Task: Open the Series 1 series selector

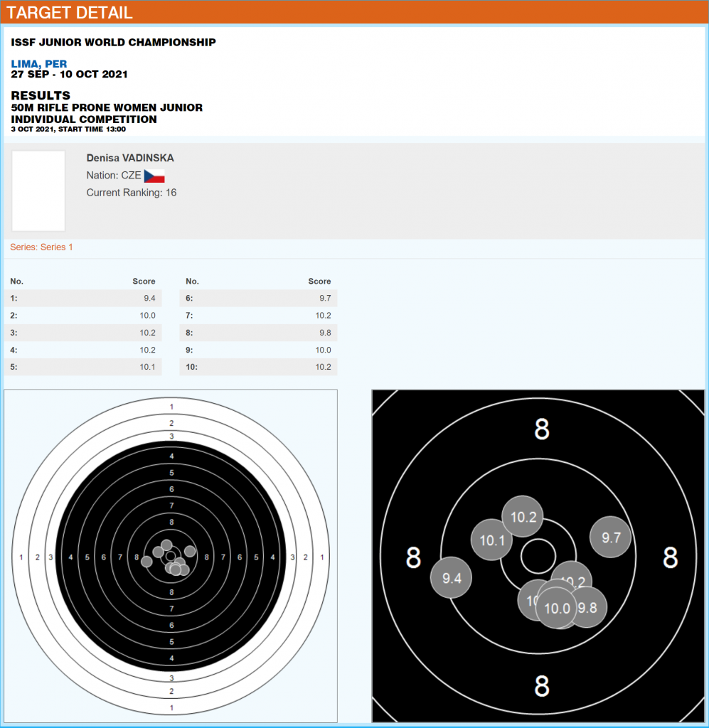Action: (41, 247)
